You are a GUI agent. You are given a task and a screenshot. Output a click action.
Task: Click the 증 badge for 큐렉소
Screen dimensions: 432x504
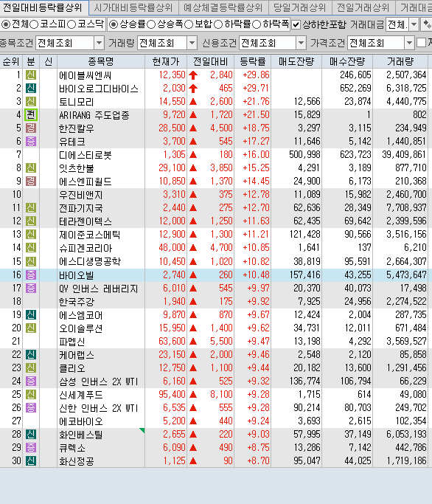31,447
